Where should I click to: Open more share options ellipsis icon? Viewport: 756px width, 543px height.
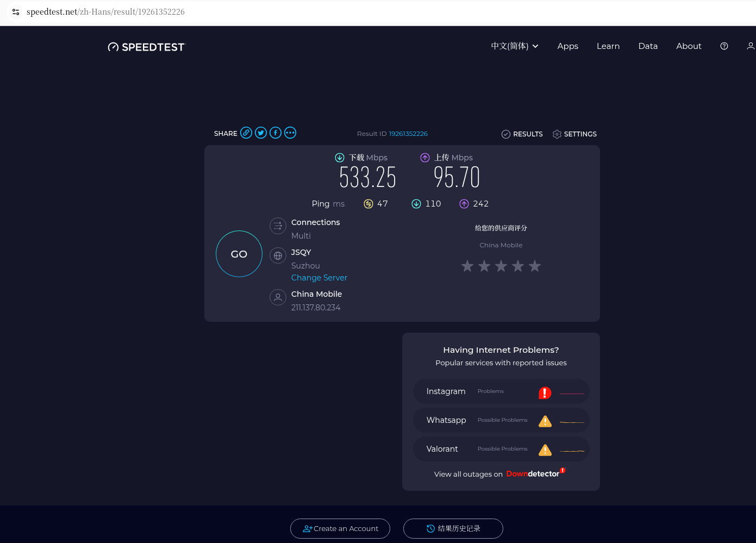[x=290, y=133]
